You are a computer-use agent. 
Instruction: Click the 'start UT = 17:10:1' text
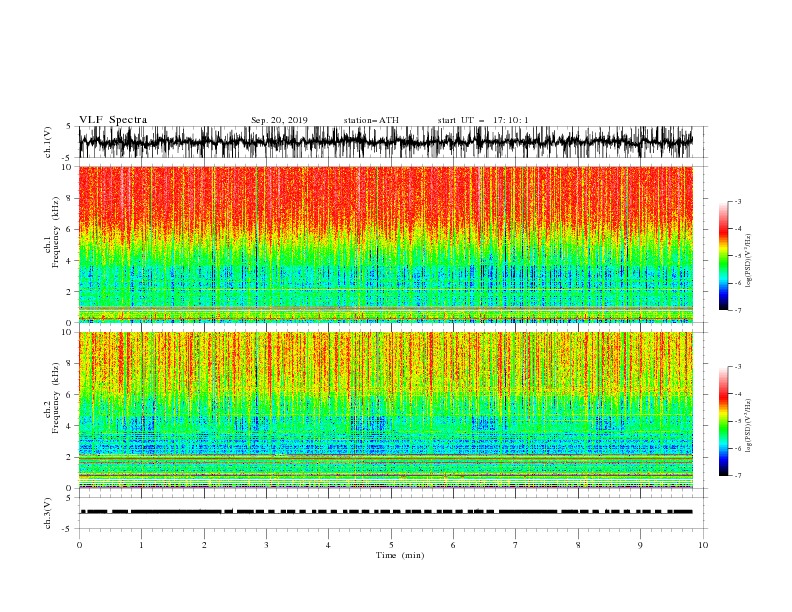pyautogui.click(x=483, y=120)
